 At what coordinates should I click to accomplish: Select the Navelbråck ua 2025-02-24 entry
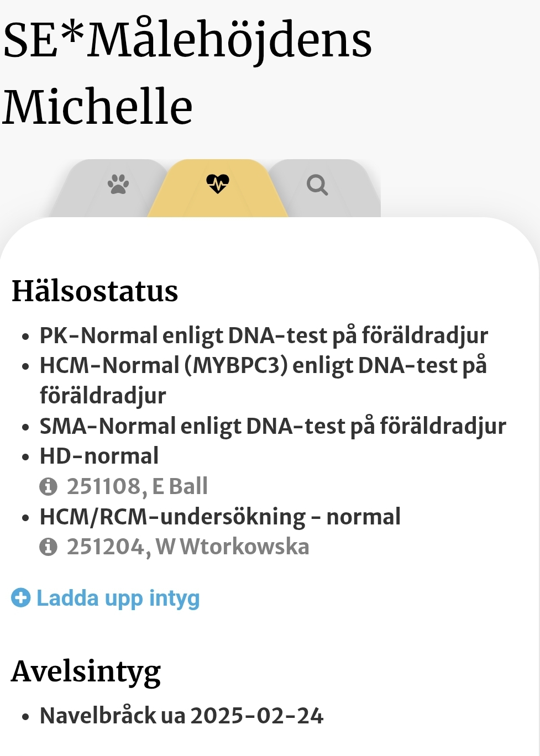(x=181, y=716)
